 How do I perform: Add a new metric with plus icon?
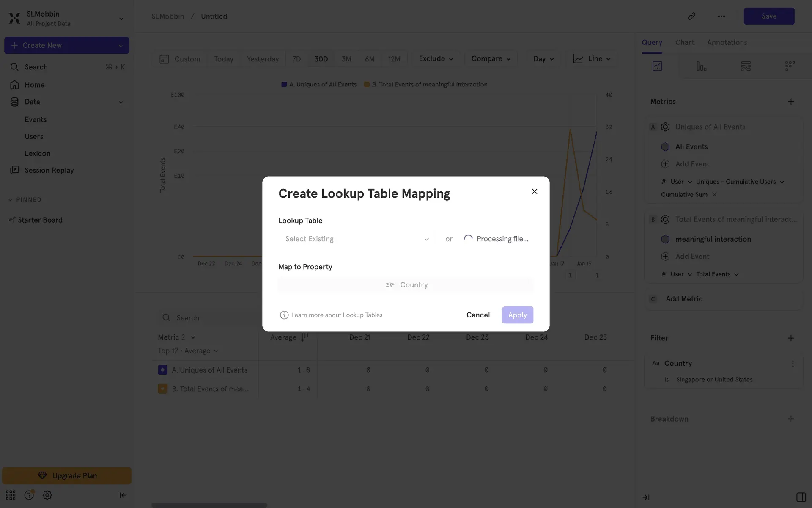point(791,102)
